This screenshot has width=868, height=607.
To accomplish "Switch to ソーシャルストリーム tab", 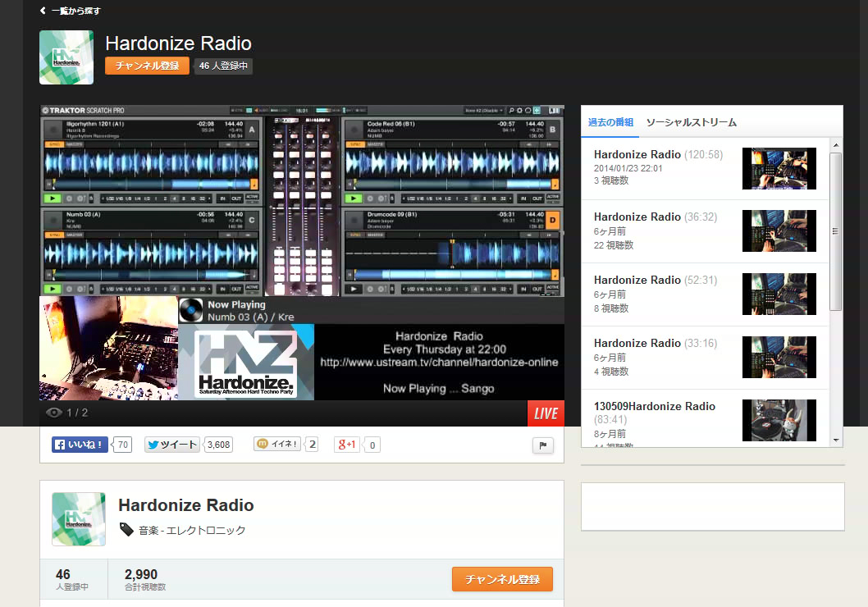I will coord(692,122).
